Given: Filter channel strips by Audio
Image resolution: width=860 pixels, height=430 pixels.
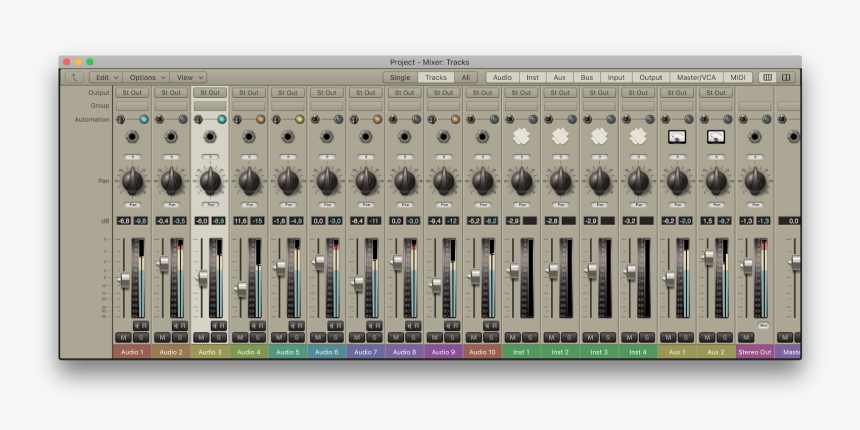Looking at the screenshot, I should tap(502, 77).
